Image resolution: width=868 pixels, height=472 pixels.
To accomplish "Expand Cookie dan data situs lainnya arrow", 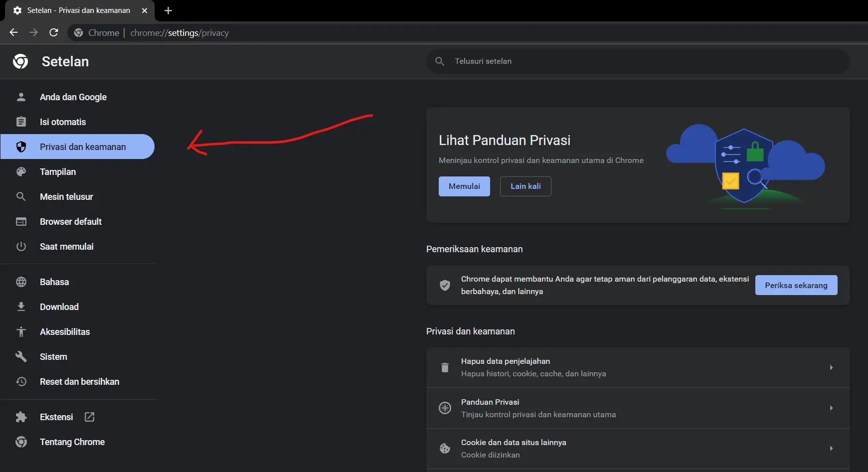I will tap(831, 448).
